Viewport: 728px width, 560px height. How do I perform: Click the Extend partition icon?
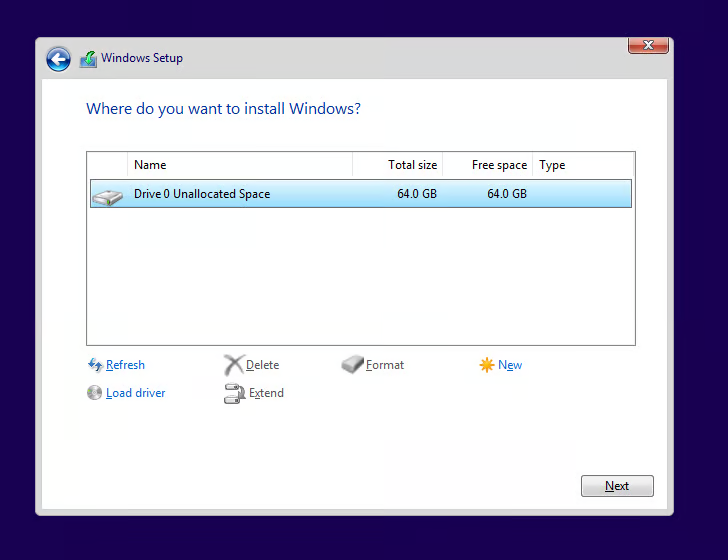pos(234,394)
